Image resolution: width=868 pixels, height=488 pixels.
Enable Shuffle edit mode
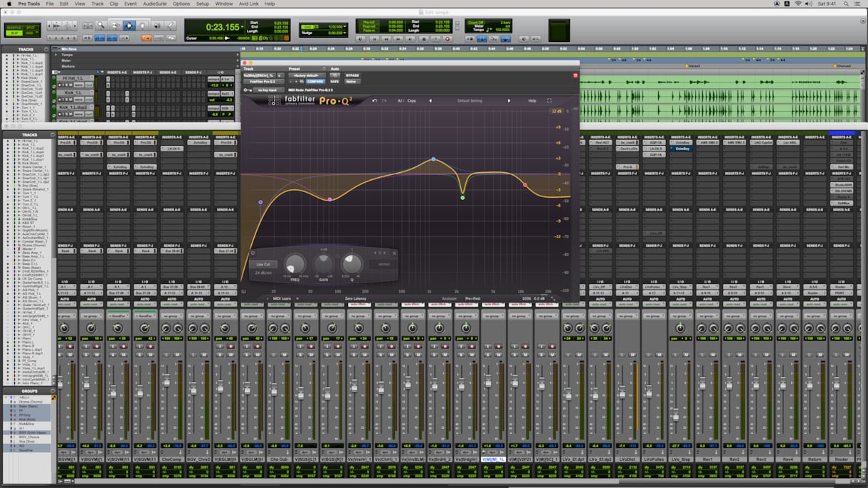pyautogui.click(x=14, y=27)
